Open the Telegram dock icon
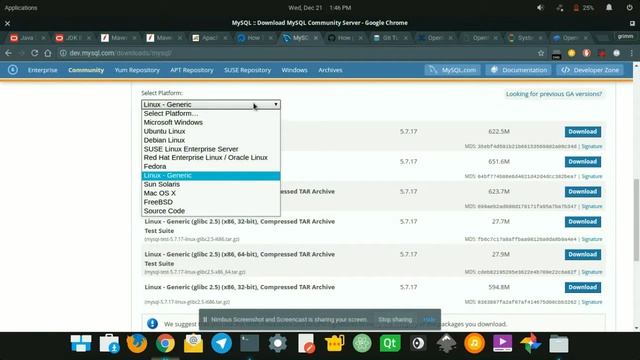This screenshot has height=360, width=640. tap(221, 343)
